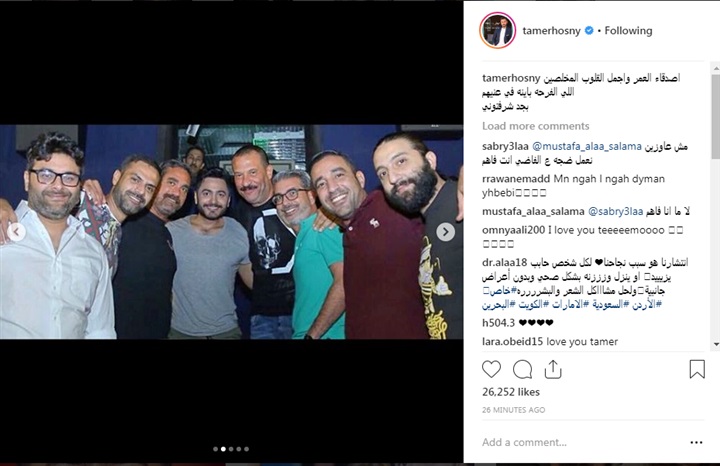Load more comments

[535, 126]
